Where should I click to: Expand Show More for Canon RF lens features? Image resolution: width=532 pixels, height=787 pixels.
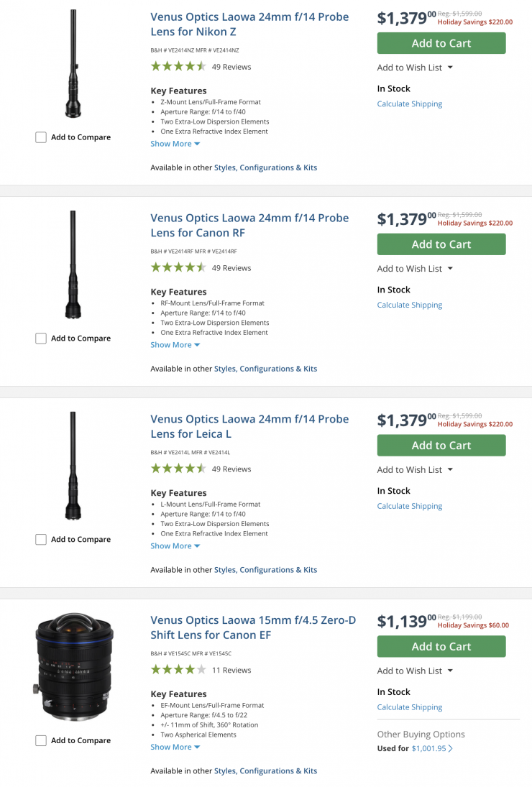click(175, 345)
